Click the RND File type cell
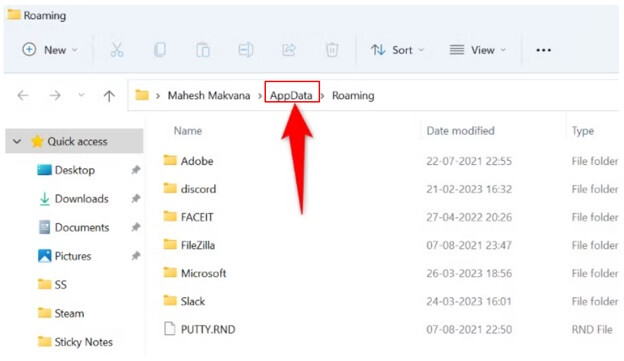This screenshot has height=361, width=624. point(592,329)
